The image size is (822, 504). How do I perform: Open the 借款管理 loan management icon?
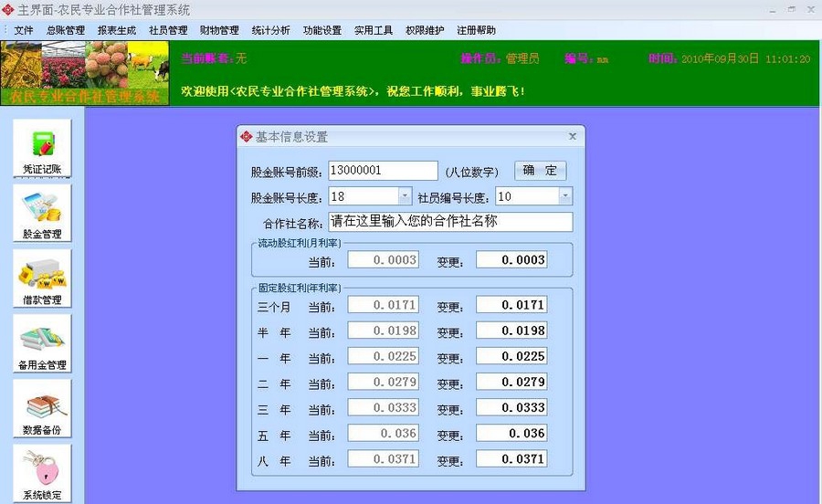tap(42, 278)
